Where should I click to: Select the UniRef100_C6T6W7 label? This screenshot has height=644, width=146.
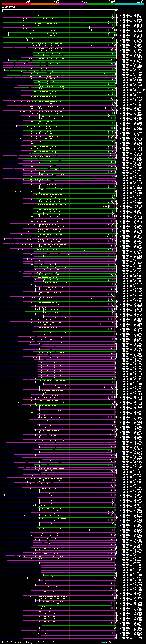click(131, 329)
